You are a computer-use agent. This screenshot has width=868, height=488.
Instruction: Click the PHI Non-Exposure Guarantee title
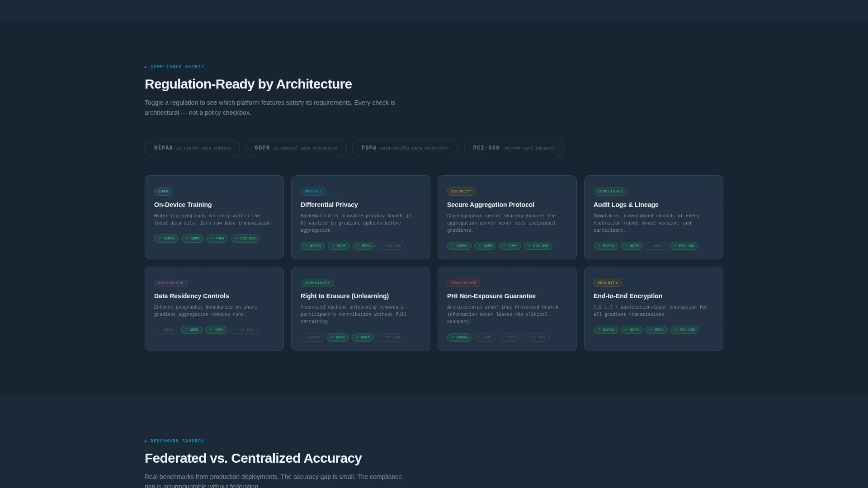click(x=491, y=296)
